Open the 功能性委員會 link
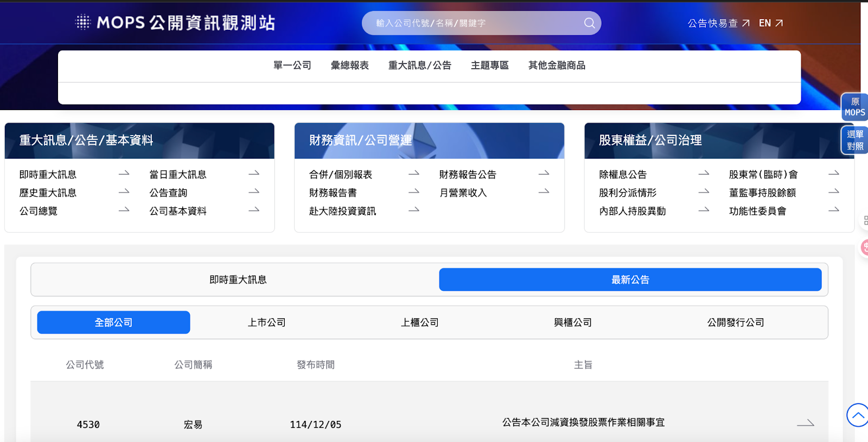 tap(757, 211)
